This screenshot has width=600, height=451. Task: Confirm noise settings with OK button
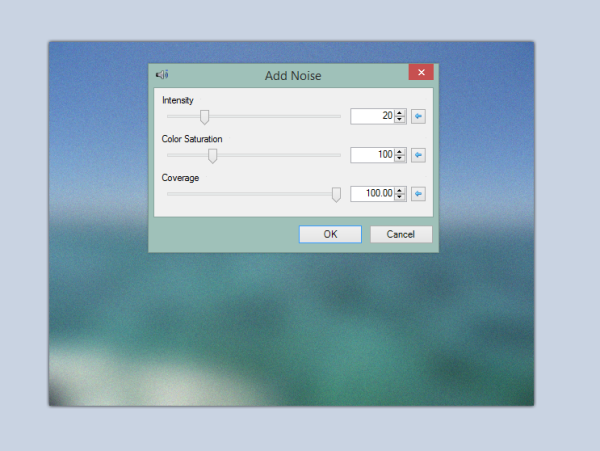point(330,234)
